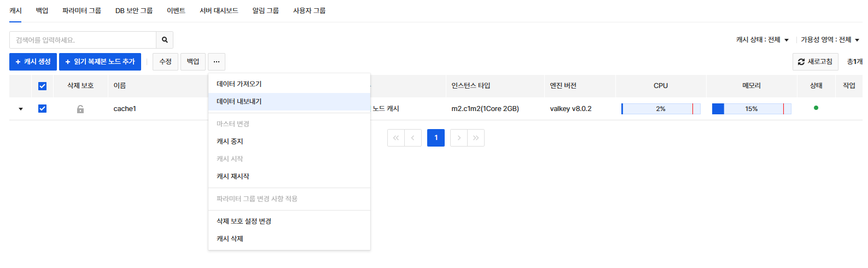Click the previous page chevron
The width and height of the screenshot is (868, 268).
413,138
